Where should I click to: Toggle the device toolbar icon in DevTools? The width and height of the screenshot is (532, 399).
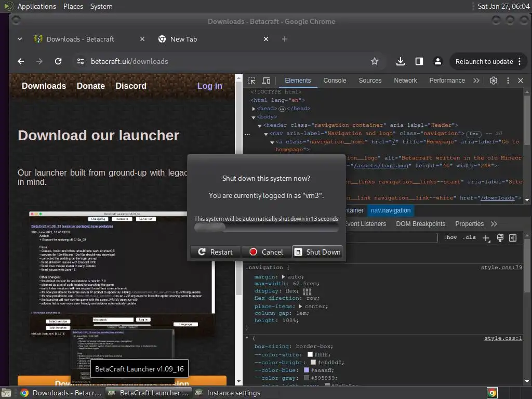[x=267, y=81]
